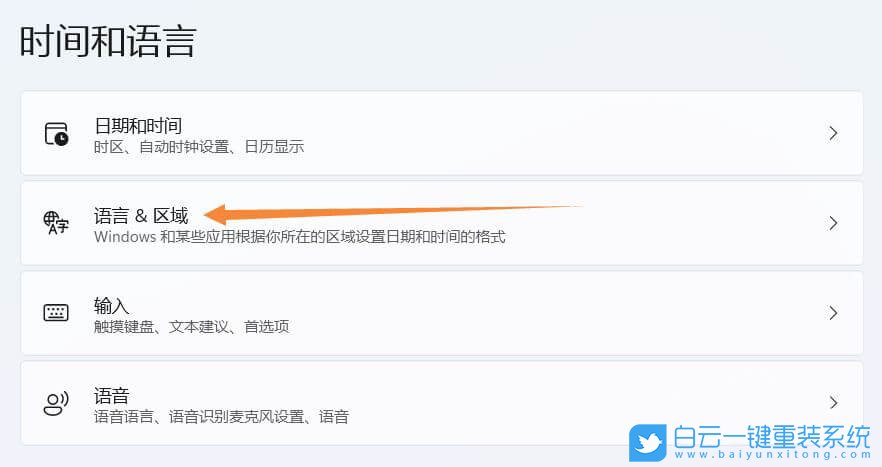This screenshot has height=467, width=882.
Task: Select the 语言 & 区域 entry title
Action: click(x=140, y=215)
